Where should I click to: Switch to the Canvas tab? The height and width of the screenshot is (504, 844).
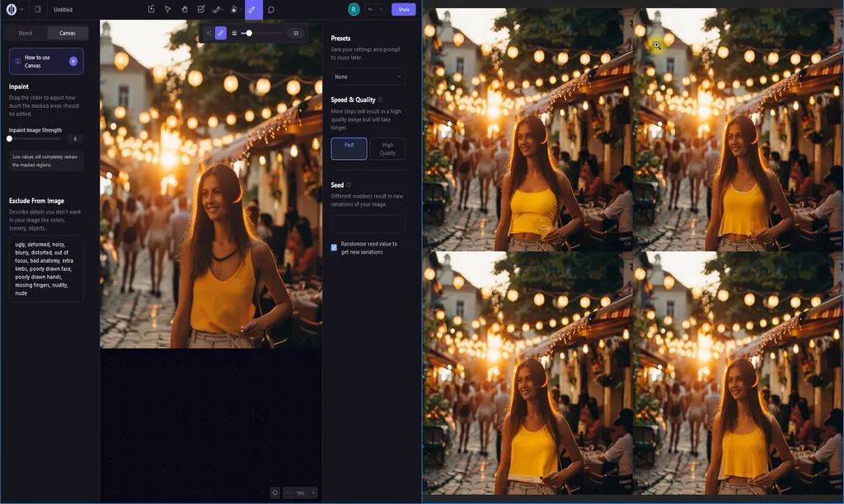pos(68,33)
